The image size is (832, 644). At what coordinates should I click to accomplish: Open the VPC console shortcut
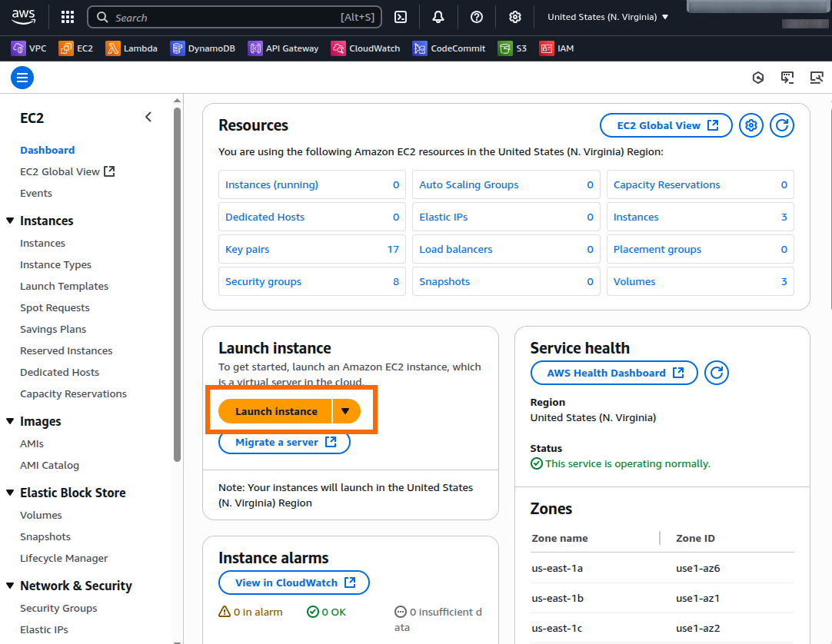point(28,48)
